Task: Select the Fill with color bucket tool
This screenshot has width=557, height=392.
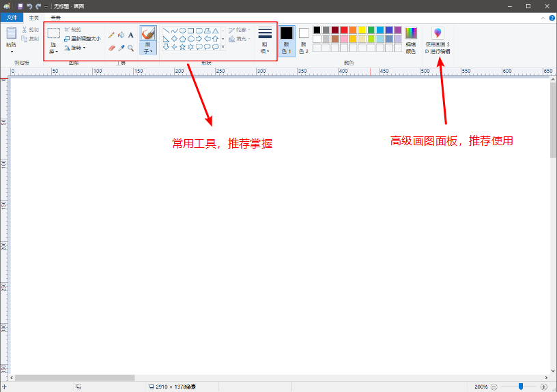Action: [121, 35]
